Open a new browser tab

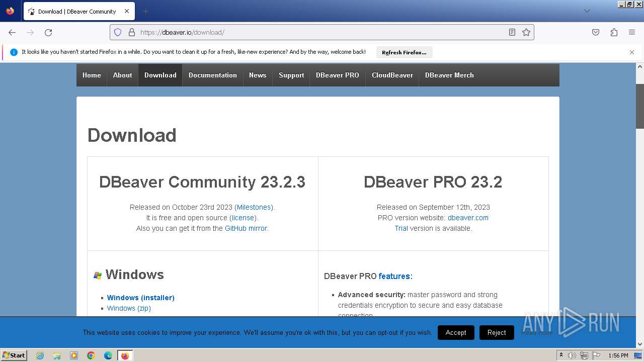[145, 11]
